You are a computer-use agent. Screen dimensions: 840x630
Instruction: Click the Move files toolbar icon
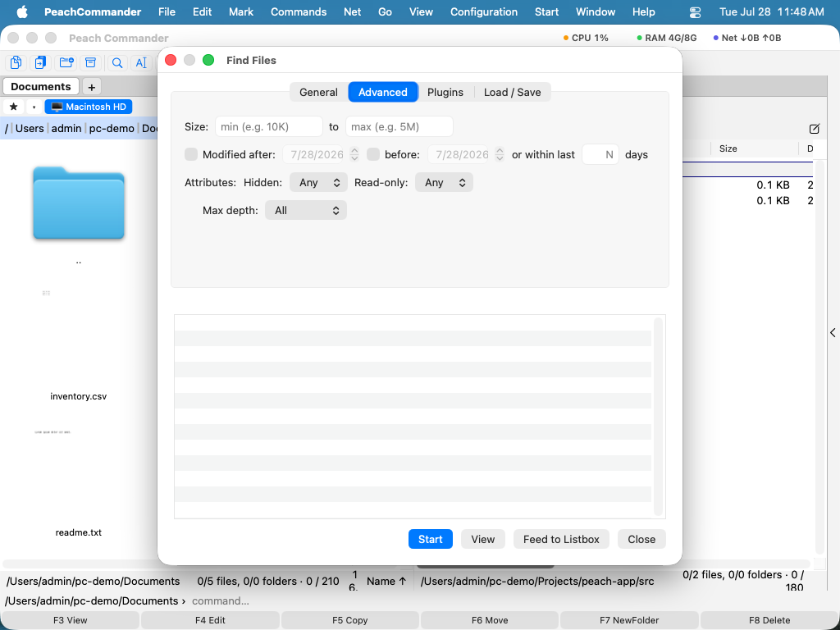point(41,62)
